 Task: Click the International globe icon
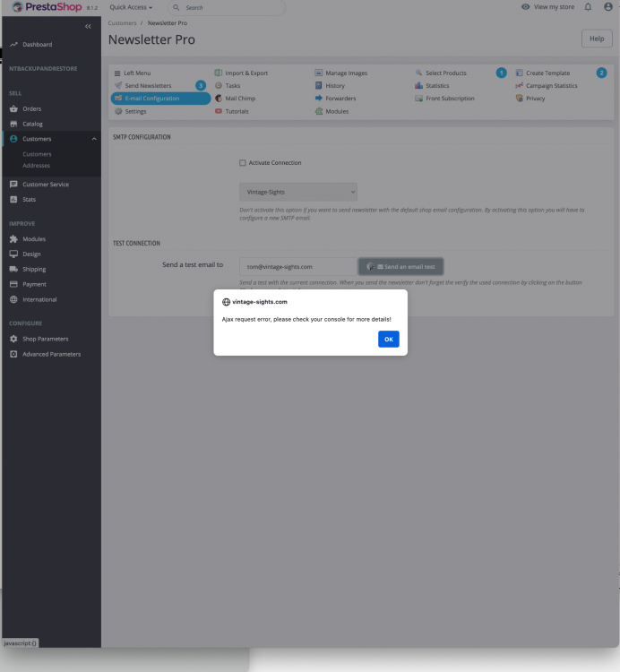tap(13, 299)
